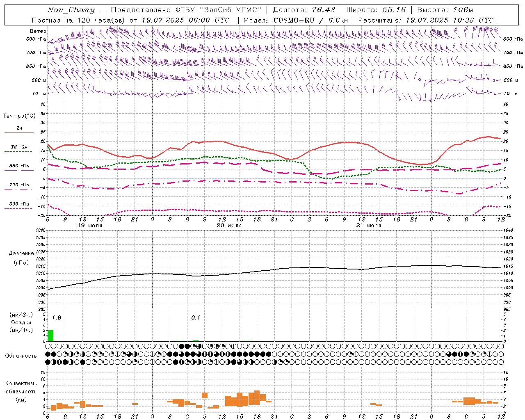Click the "(мм/3ч.)" precipitation unit label
Image resolution: width=525 pixels, height=420 pixels.
pyautogui.click(x=21, y=315)
